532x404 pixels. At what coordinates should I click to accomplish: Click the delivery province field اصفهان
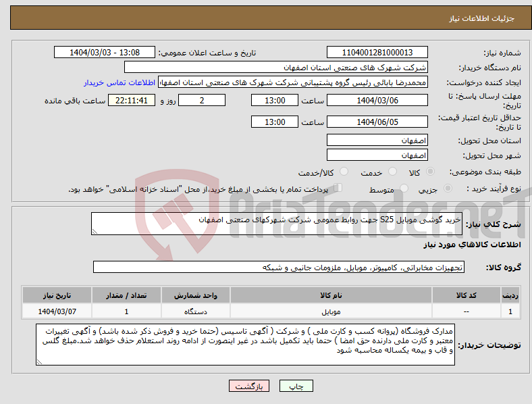(x=377, y=141)
